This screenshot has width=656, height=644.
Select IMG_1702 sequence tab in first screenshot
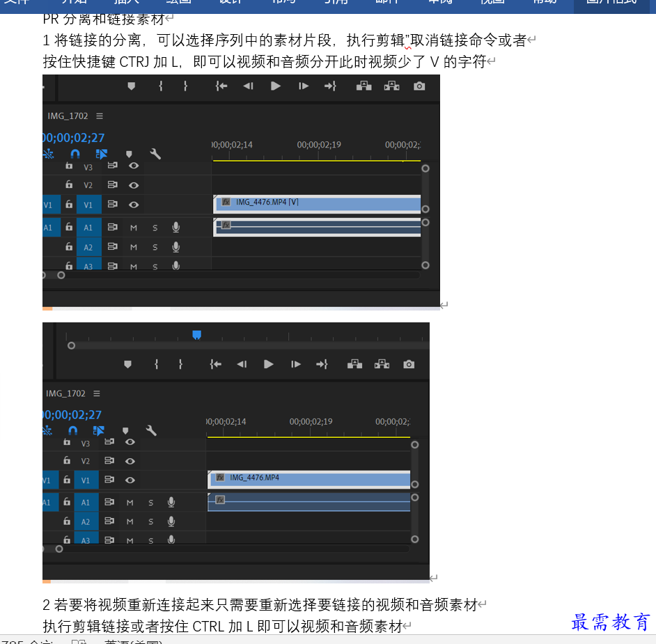tap(68, 116)
